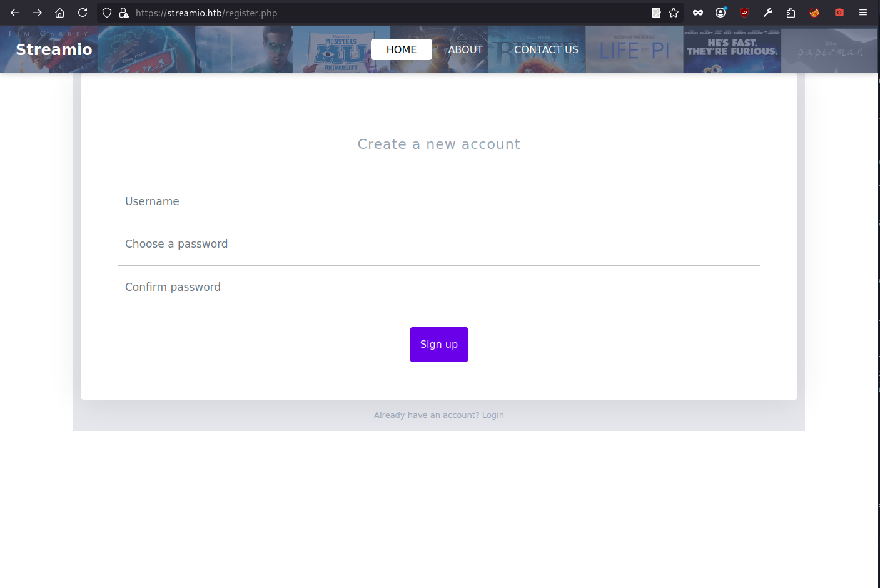The image size is (880, 588).
Task: Open the extensions puzzle piece icon
Action: 791,13
